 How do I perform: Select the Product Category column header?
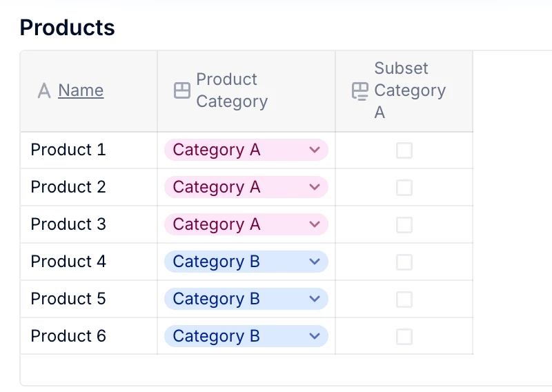pyautogui.click(x=232, y=90)
